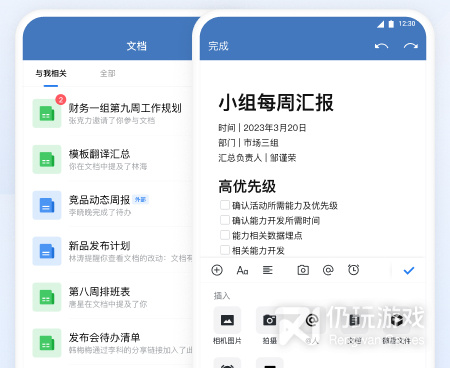This screenshot has height=368, width=450.
Task: Tap the 12:30 clock in the status bar
Action: tap(407, 24)
